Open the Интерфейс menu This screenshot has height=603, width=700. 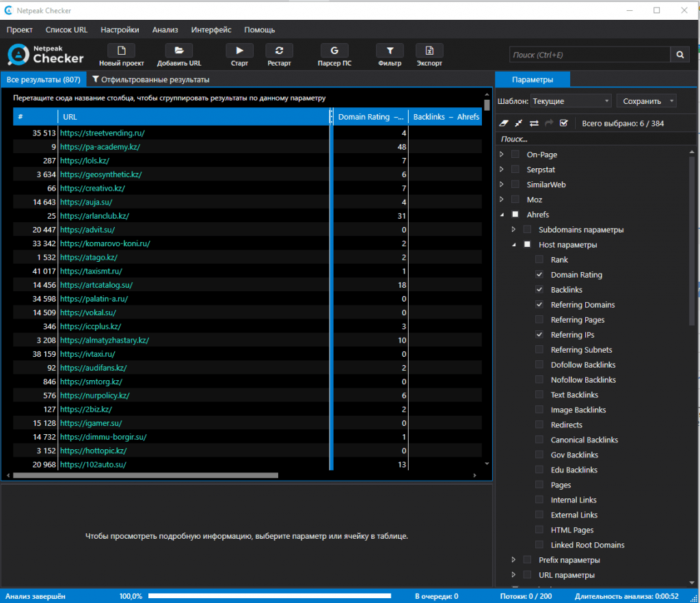(x=211, y=30)
